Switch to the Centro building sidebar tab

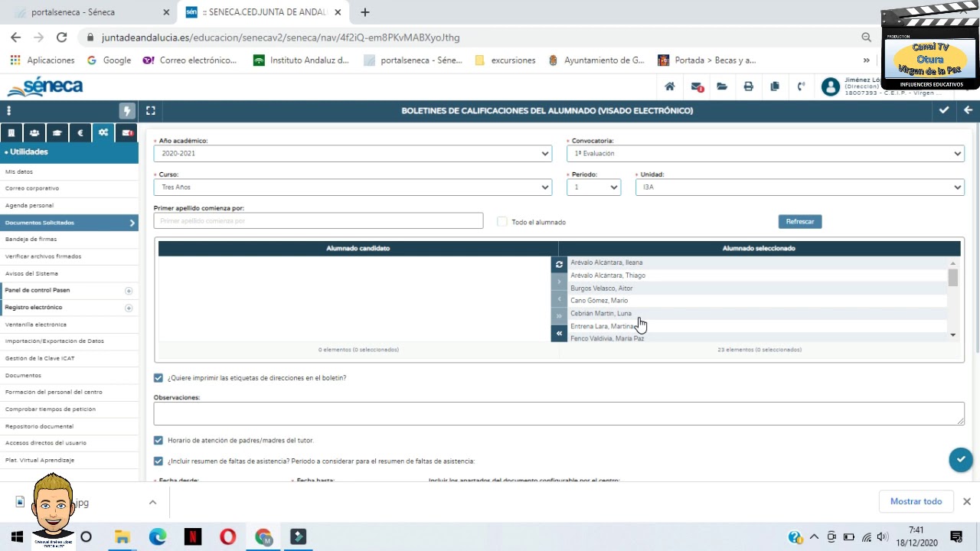click(x=11, y=132)
